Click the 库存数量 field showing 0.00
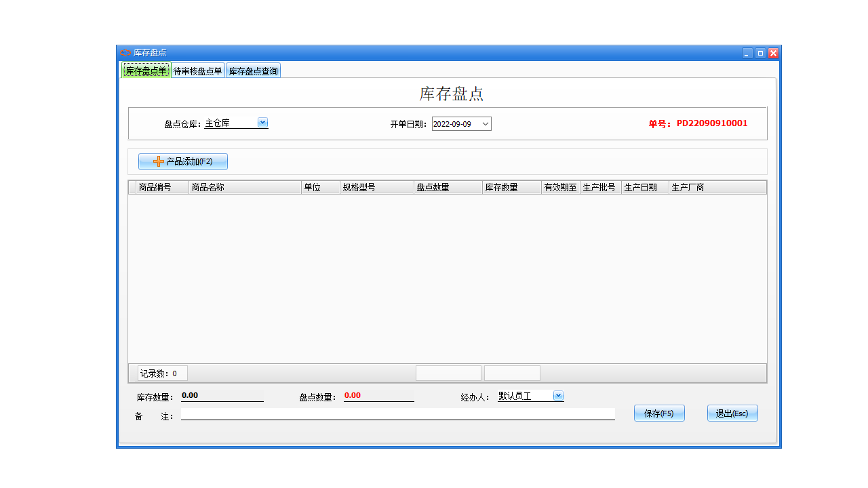This screenshot has height=488, width=868. [x=222, y=395]
